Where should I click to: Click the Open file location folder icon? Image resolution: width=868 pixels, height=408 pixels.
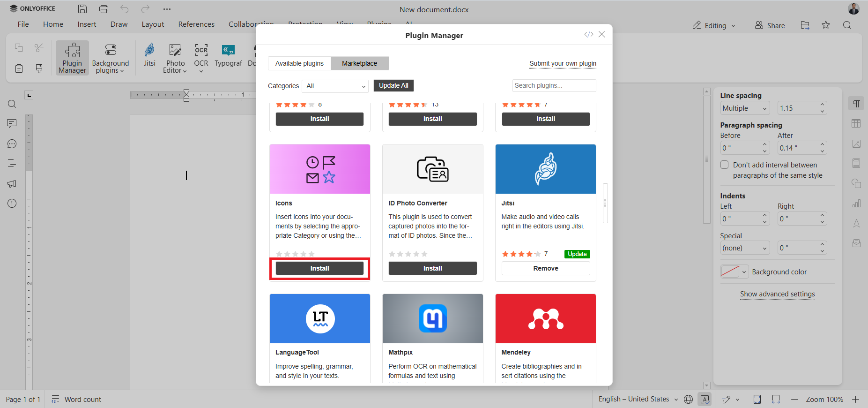tap(805, 25)
